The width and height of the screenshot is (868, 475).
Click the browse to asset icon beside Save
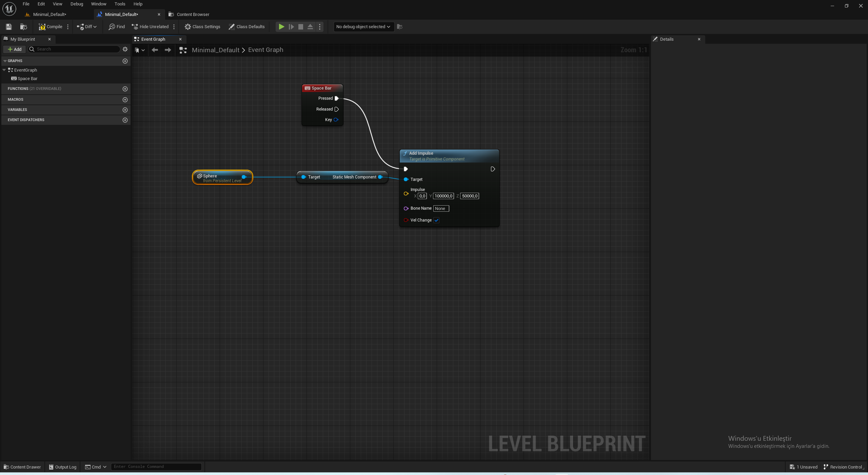point(23,26)
